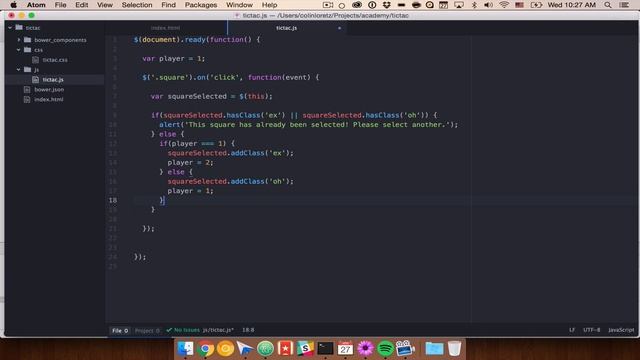Change JavaScript grammar in status bar

tap(621, 330)
